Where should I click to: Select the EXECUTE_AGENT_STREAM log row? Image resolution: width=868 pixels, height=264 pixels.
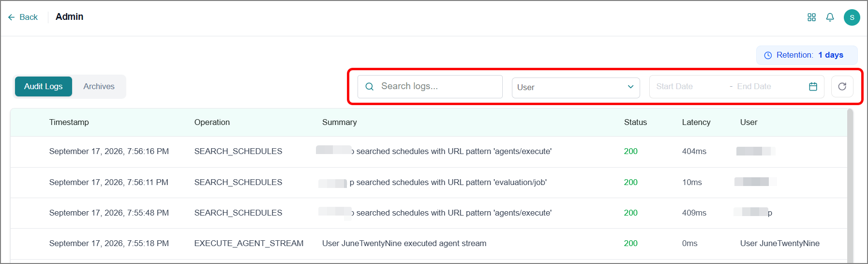click(x=429, y=244)
